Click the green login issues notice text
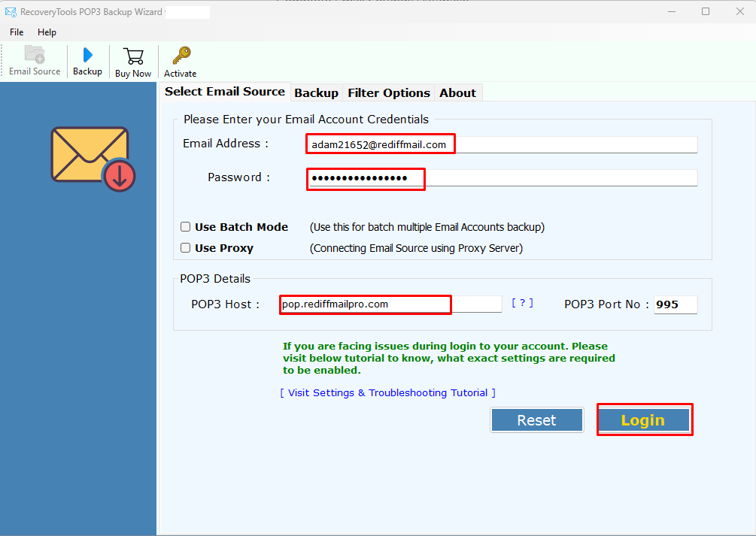Screen dimensions: 756x536 pyautogui.click(x=449, y=358)
